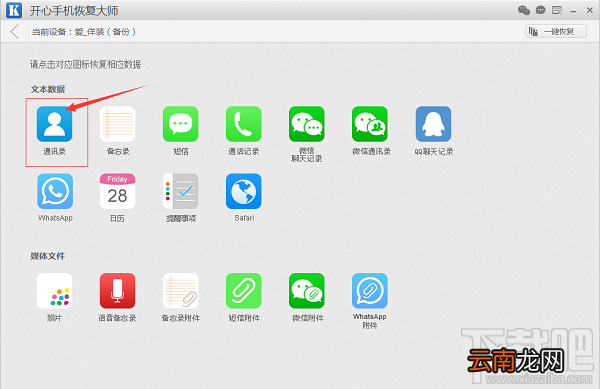Image resolution: width=601 pixels, height=389 pixels.
Task: Click the 当前设备 device name text
Action: click(84, 32)
